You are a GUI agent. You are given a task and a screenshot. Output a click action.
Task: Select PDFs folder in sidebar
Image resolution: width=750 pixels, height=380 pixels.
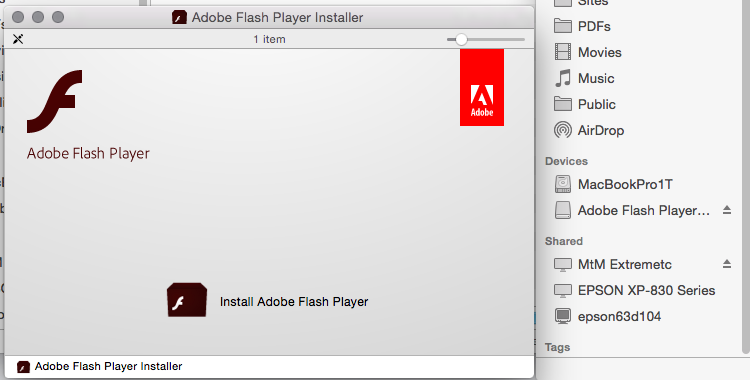(x=582, y=26)
